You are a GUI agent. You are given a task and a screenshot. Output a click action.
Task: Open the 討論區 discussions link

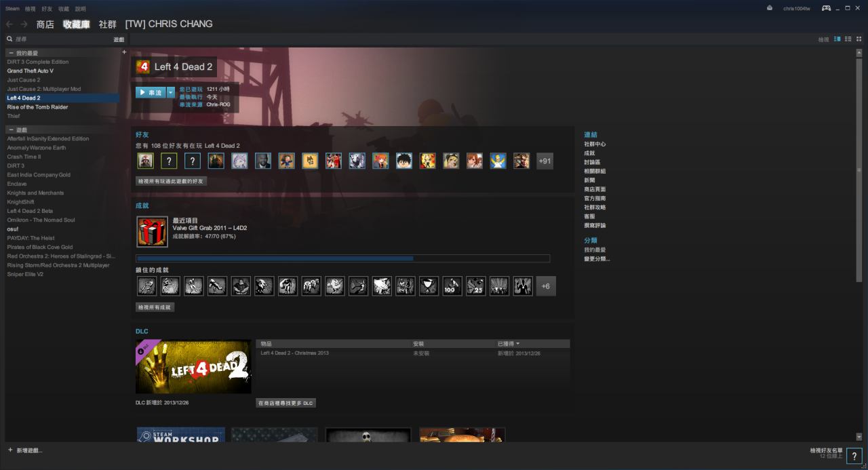click(x=592, y=162)
